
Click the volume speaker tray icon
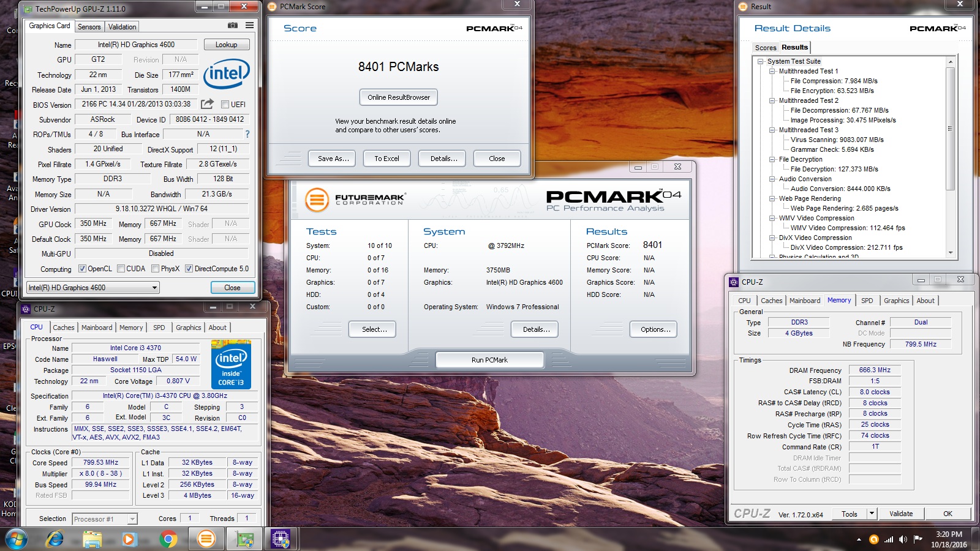click(903, 539)
